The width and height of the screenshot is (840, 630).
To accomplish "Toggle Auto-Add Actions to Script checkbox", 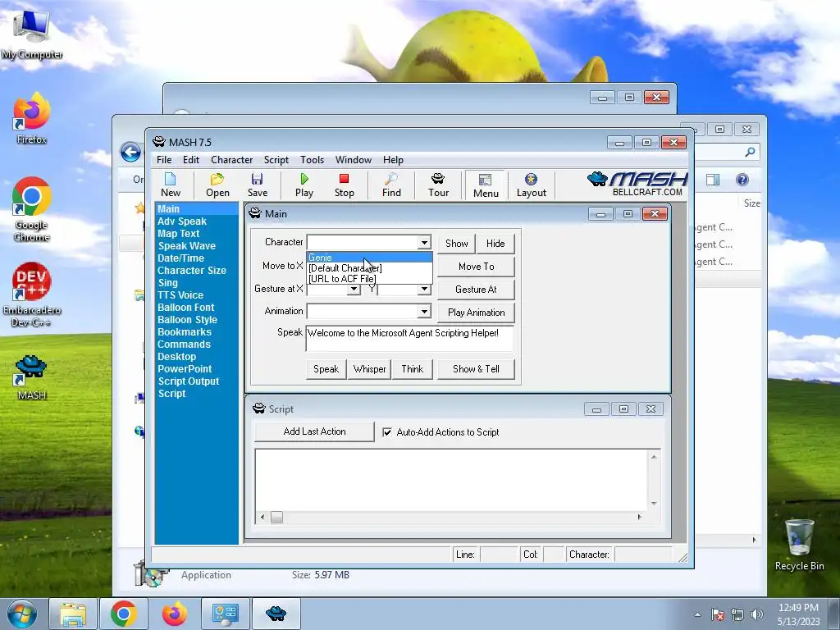I will point(387,431).
